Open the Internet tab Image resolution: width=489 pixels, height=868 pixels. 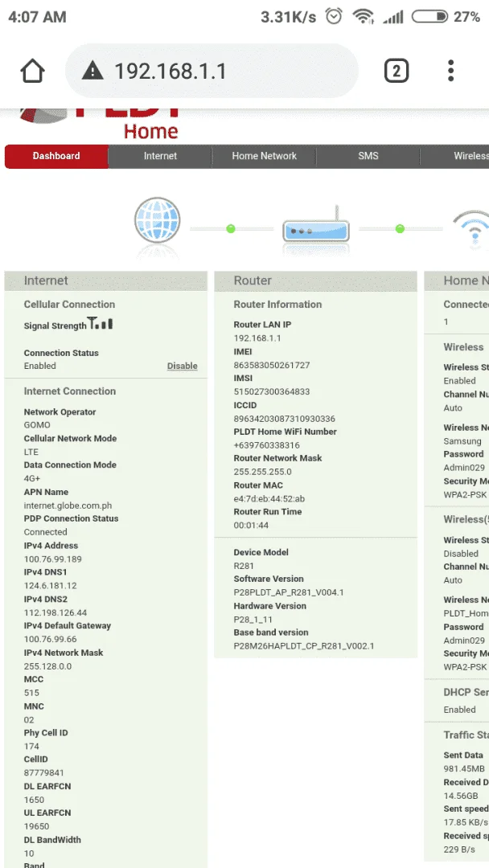(160, 156)
